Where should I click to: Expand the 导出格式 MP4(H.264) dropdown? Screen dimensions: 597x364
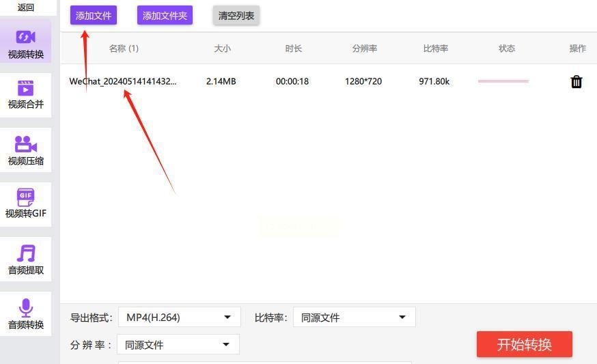(180, 317)
